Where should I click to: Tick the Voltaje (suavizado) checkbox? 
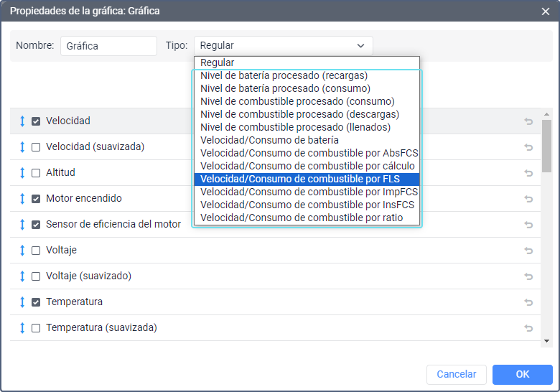click(36, 276)
